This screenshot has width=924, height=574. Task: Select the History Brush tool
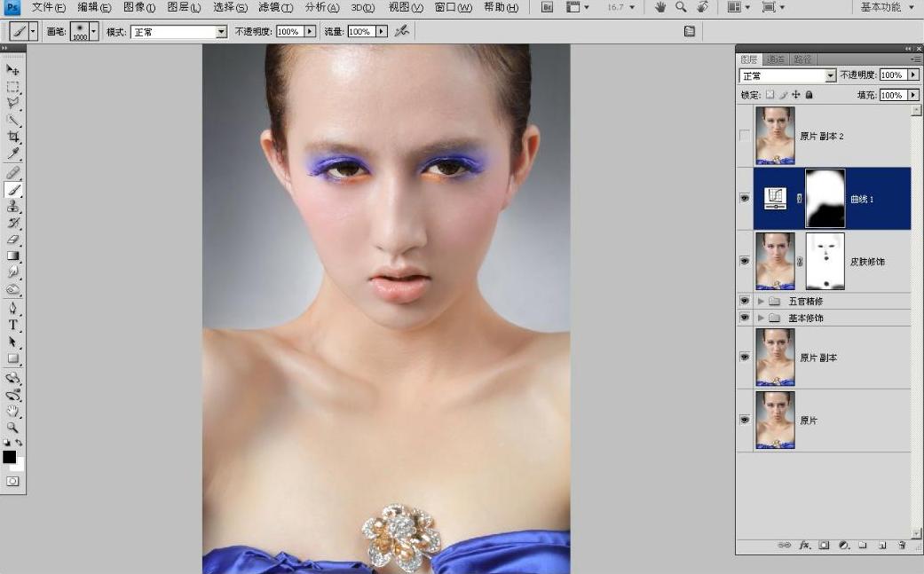click(x=12, y=224)
